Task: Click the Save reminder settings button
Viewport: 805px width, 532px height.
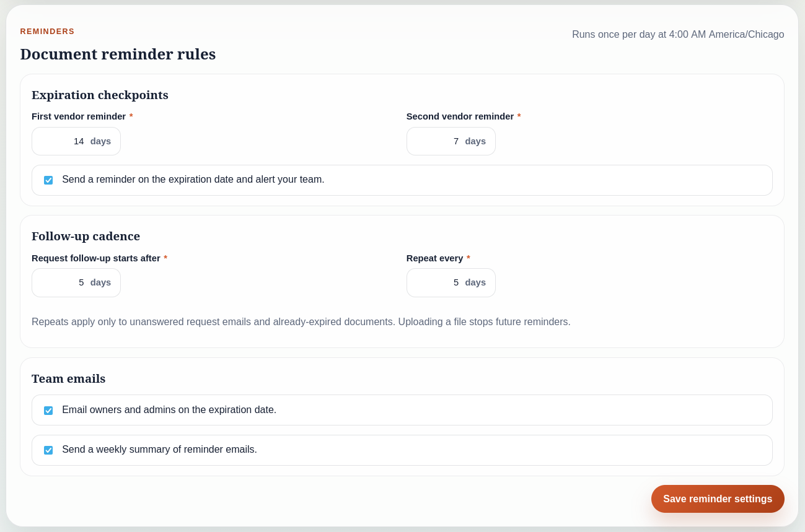Action: [717, 499]
